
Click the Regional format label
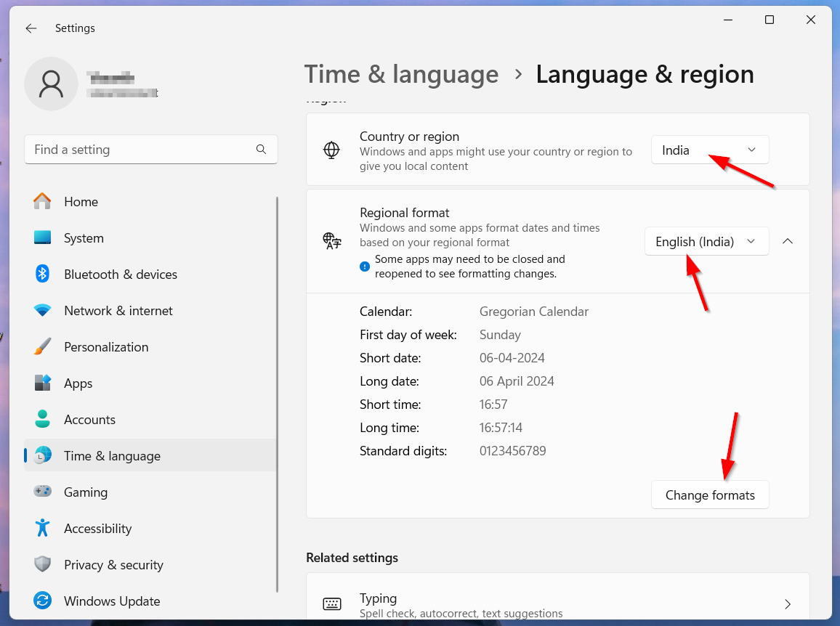click(405, 213)
